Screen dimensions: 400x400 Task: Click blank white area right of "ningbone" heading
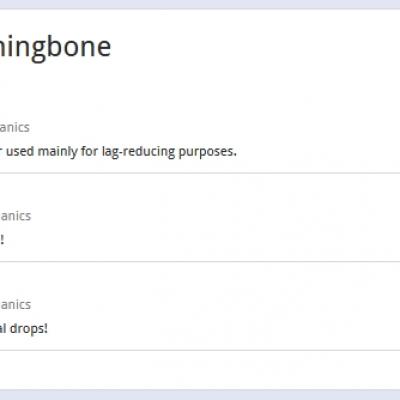pos(253,47)
